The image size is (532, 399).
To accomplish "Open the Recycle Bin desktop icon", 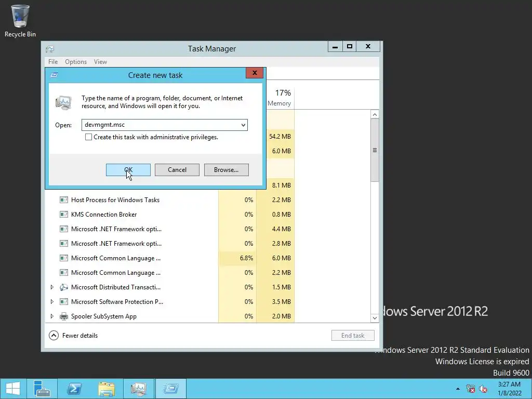I will point(20,21).
